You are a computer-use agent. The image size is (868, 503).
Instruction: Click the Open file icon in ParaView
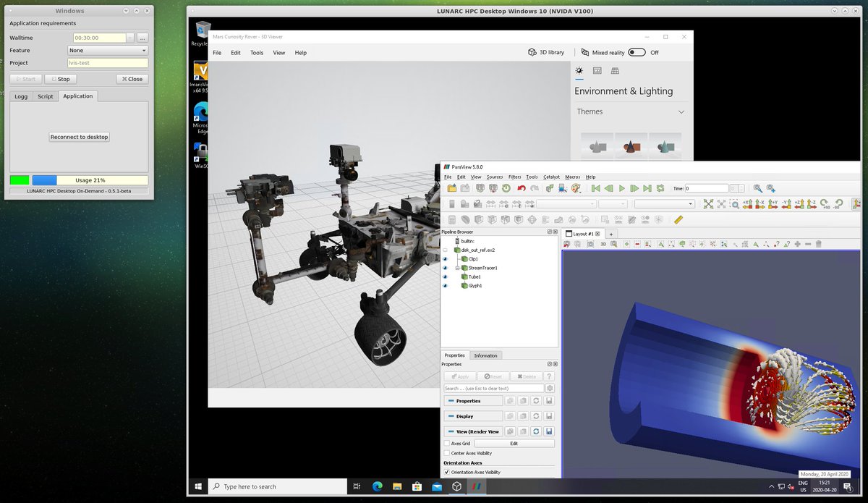[x=452, y=188]
